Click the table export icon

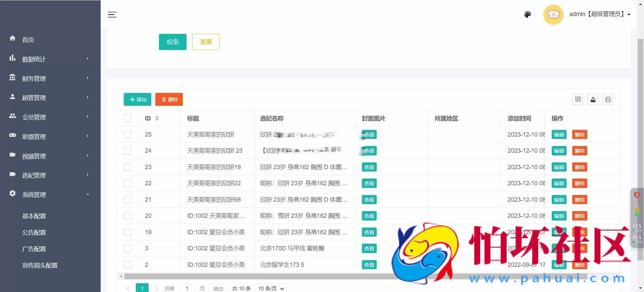593,100
